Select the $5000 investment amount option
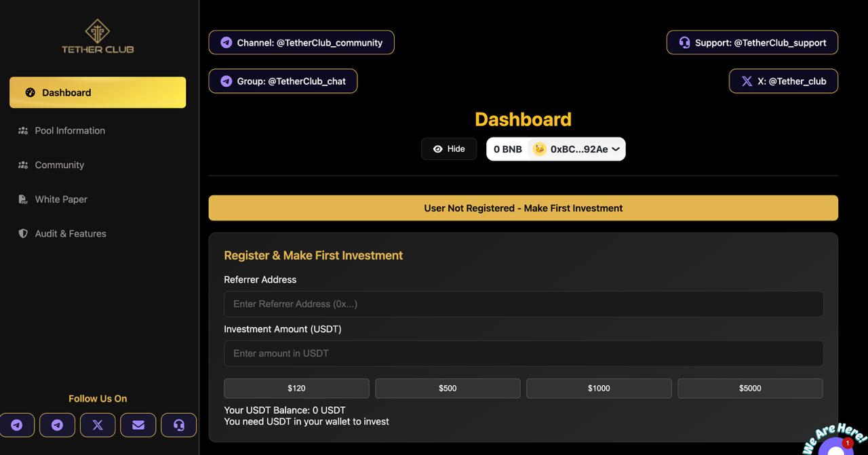Image resolution: width=868 pixels, height=455 pixels. point(750,388)
